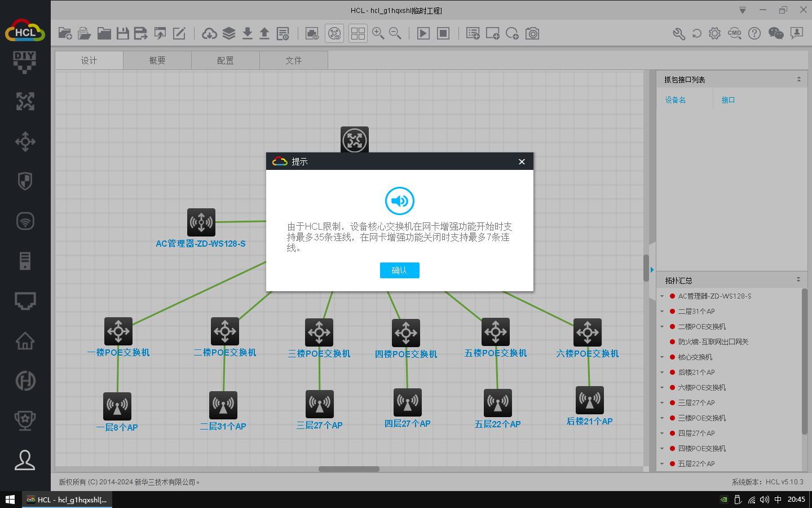Expand the AC管理器-ZD-WS128-S tree row arrow
This screenshot has height=508, width=812.
[x=662, y=296]
